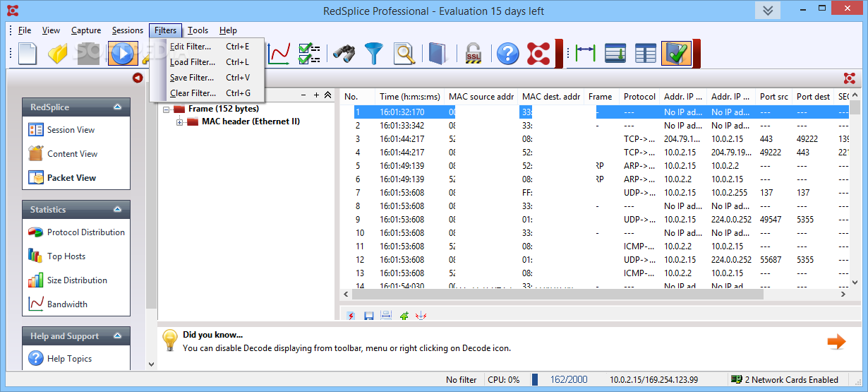Select Packet View in the sidebar

71,178
